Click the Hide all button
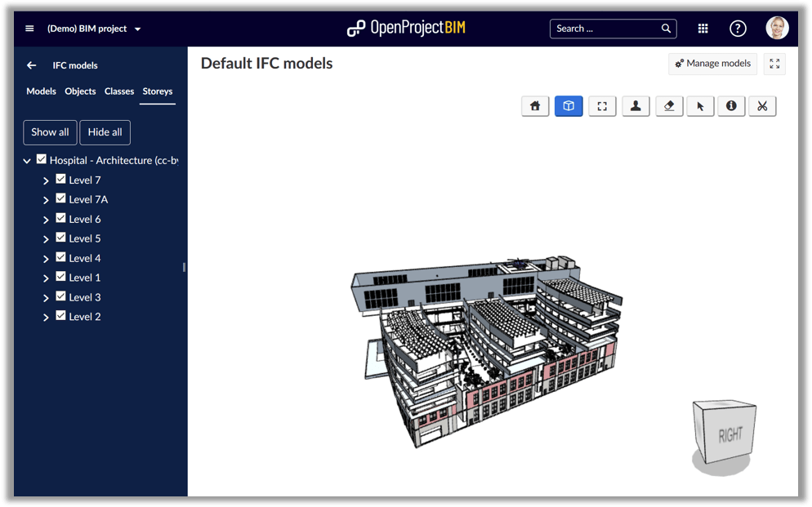812x507 pixels. tap(105, 131)
